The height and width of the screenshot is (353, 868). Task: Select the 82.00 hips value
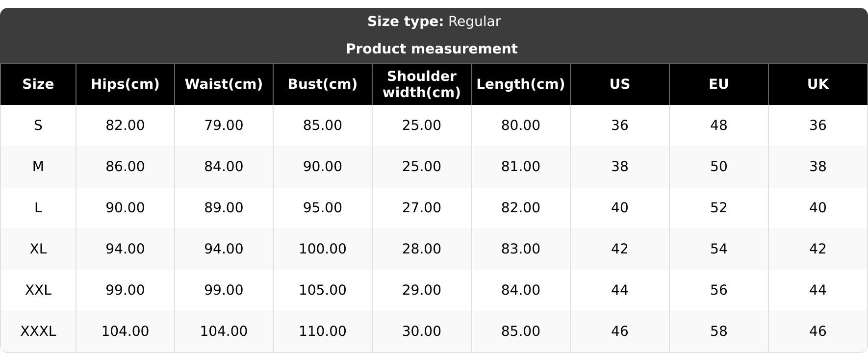125,126
